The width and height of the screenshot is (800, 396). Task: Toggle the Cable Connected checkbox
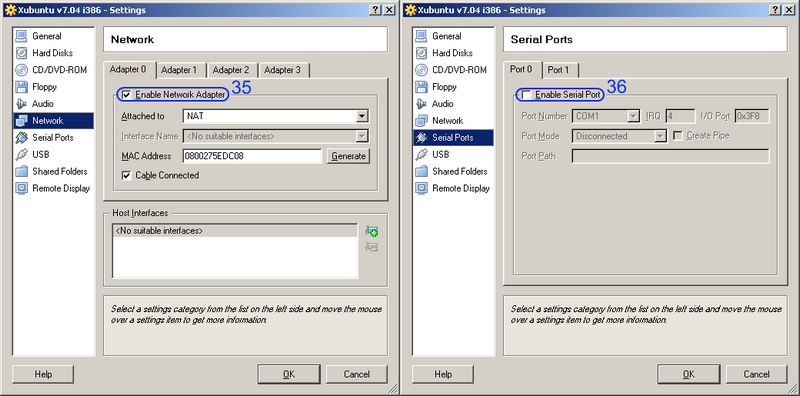click(127, 176)
